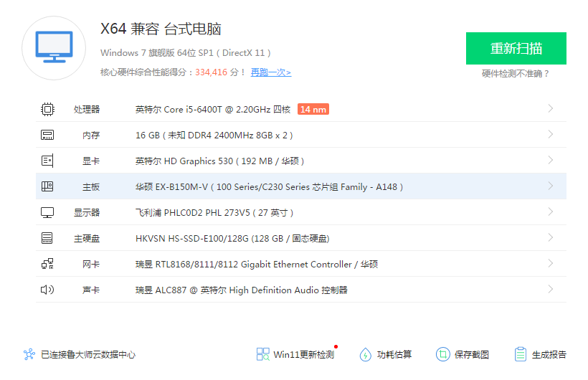Click the large computer avatar thumbnail
This screenshot has height=380, width=588.
coord(54,48)
